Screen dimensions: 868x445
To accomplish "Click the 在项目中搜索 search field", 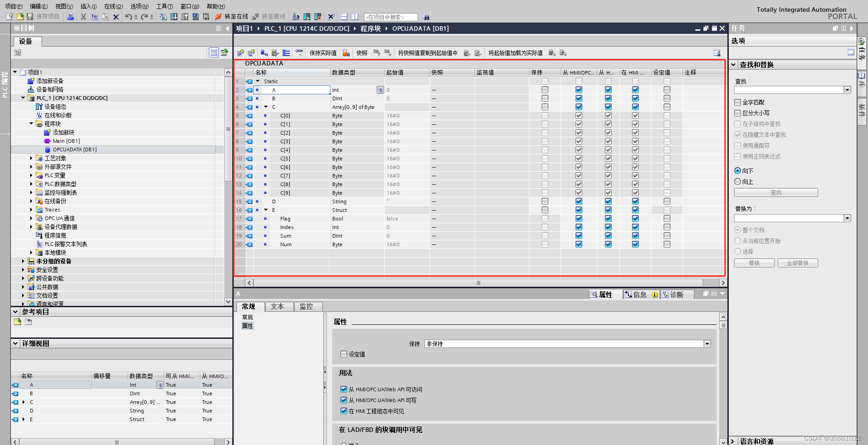I will [391, 17].
